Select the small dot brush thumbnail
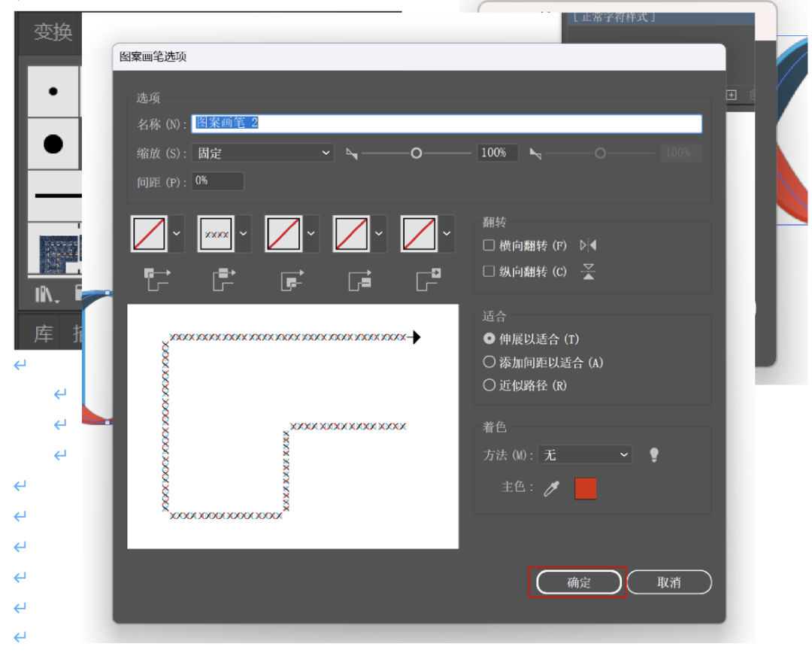 53,91
